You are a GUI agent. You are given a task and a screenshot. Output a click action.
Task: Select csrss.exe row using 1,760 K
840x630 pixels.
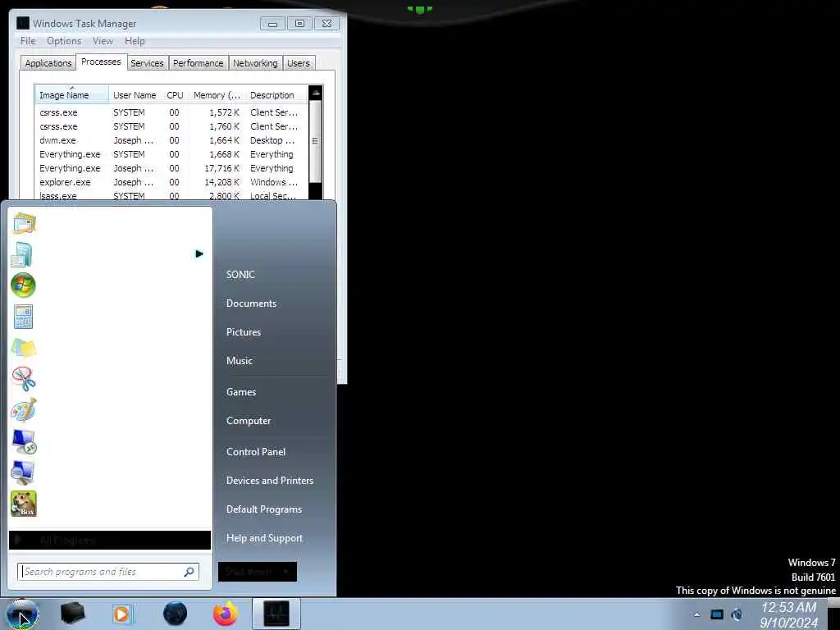click(x=171, y=126)
